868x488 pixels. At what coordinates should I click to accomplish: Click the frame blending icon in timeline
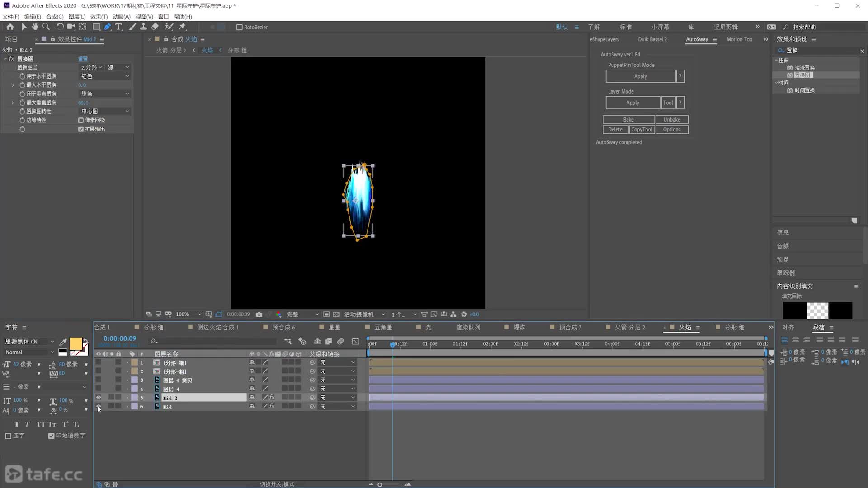[x=329, y=341]
